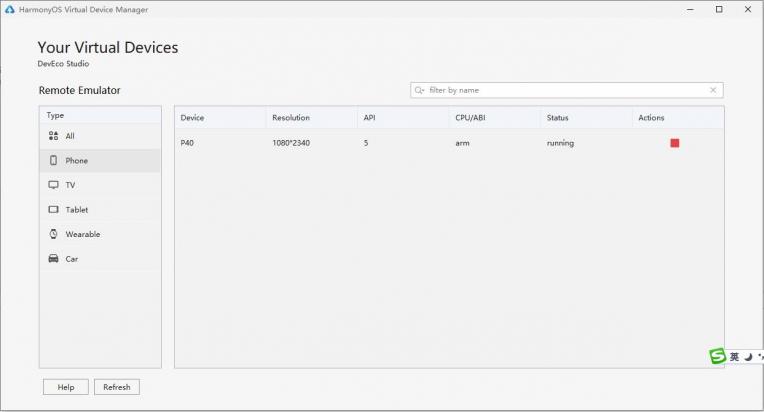The width and height of the screenshot is (764, 412).
Task: Select the Tablet device type
Action: point(100,209)
